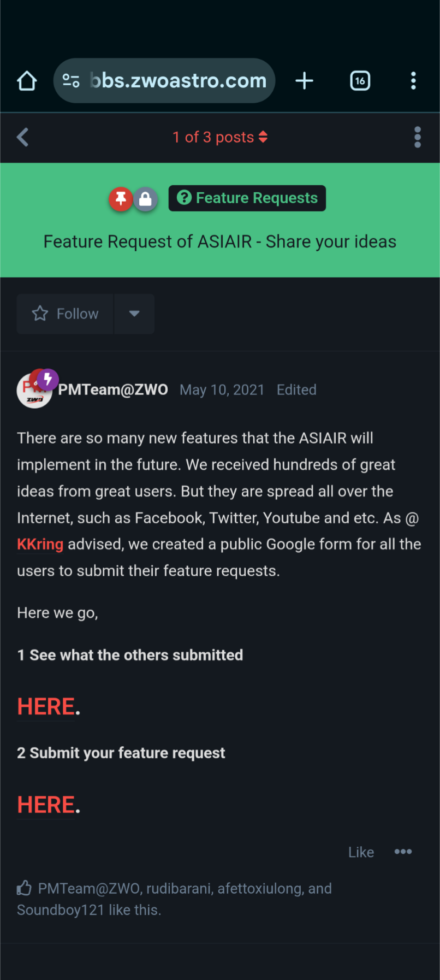Open the '1 of 3 posts' scrubber
Viewport: 440px width, 980px height.
(219, 137)
